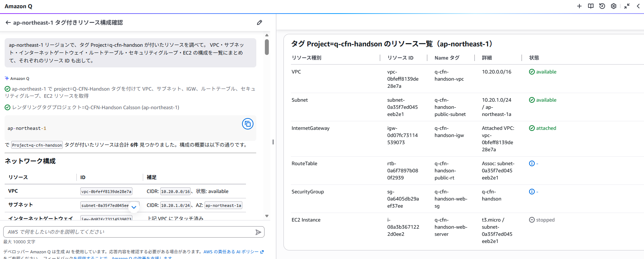Open the AWS 責任ある AI ポリシー link
The height and width of the screenshot is (259, 644).
click(231, 252)
